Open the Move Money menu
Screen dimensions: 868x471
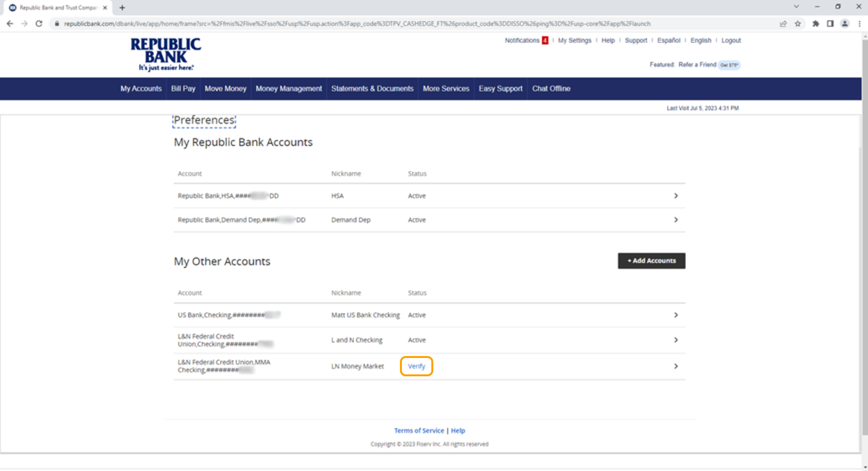tap(226, 89)
